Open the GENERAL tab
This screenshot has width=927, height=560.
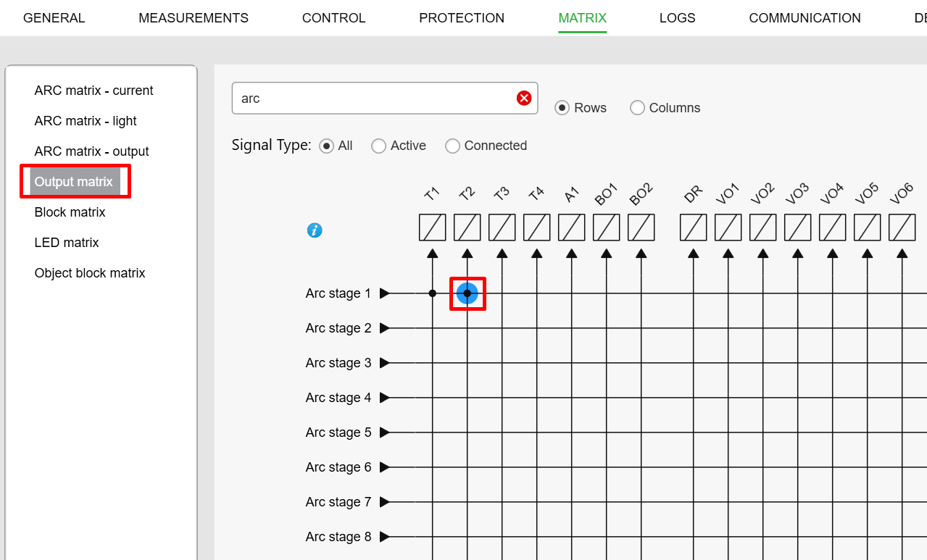click(54, 18)
